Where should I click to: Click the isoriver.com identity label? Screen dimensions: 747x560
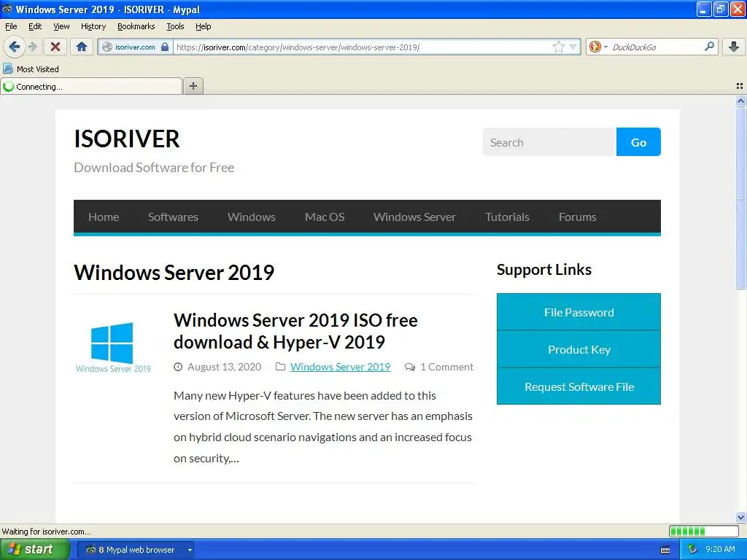(135, 47)
